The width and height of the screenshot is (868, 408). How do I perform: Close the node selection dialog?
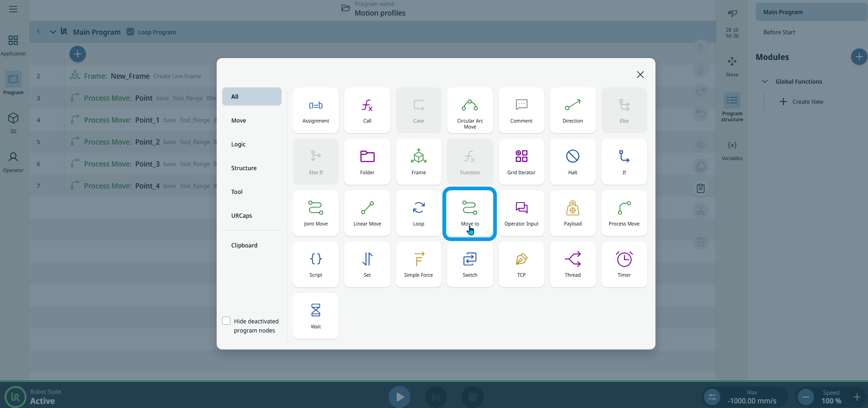640,75
